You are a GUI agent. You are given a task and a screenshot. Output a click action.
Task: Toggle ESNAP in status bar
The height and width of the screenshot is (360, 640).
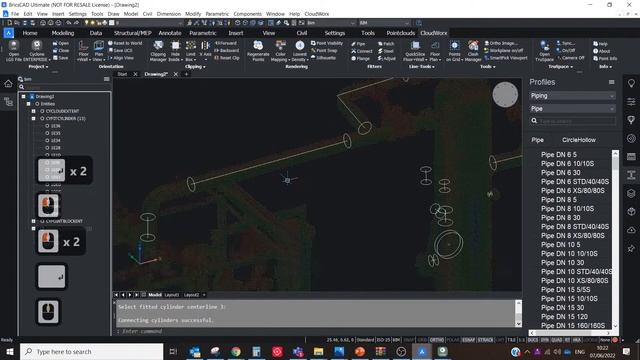point(469,340)
